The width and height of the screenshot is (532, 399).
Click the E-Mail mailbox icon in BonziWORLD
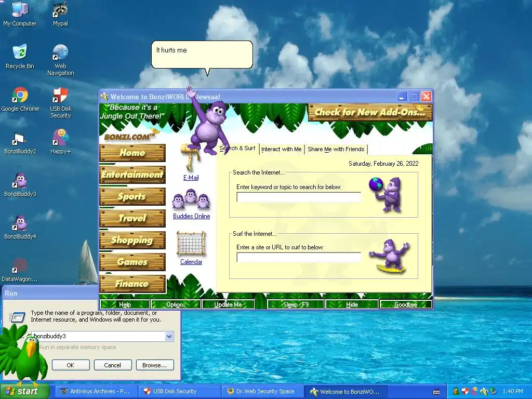(x=190, y=158)
